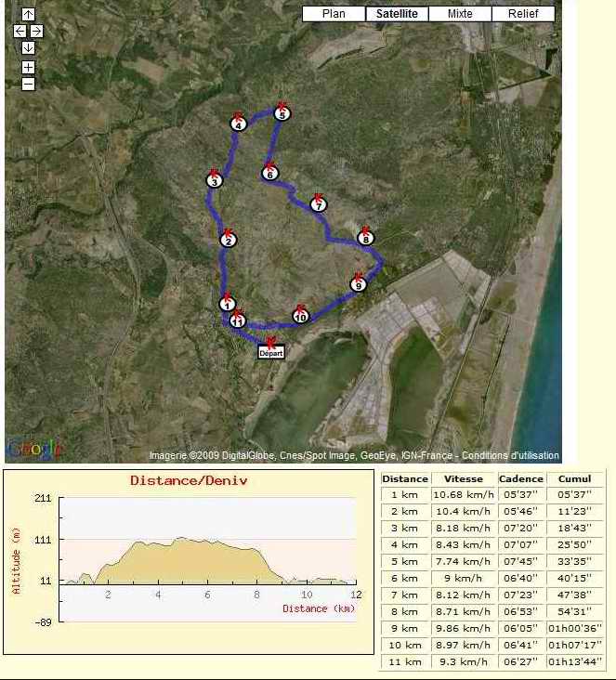Switch map to Mixte view
Viewport: 616px width, 680px height.
[460, 14]
